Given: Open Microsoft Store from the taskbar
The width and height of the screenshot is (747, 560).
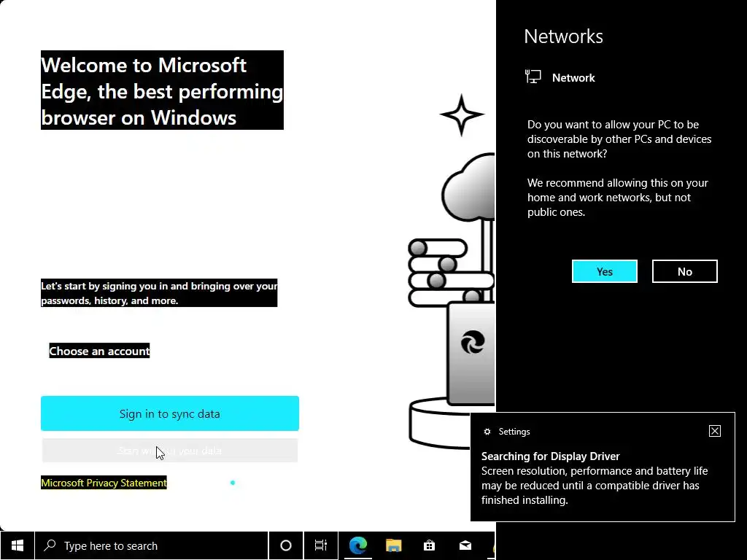Looking at the screenshot, I should click(x=429, y=545).
